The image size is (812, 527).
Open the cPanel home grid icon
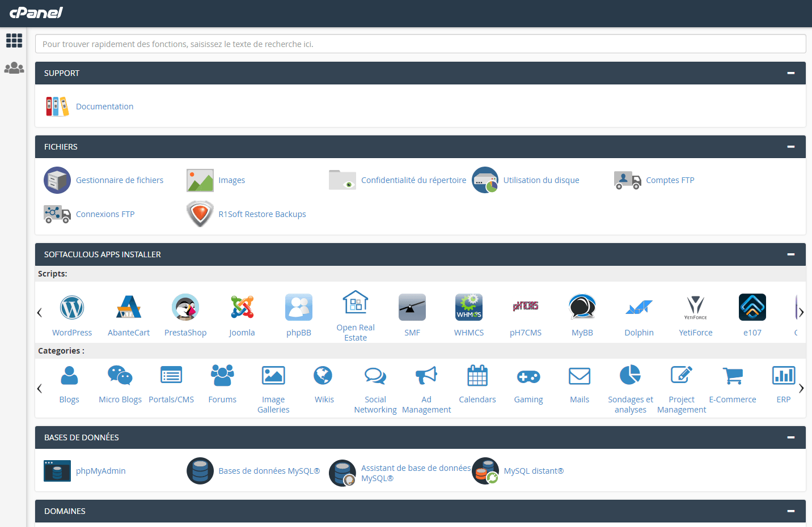pos(14,40)
